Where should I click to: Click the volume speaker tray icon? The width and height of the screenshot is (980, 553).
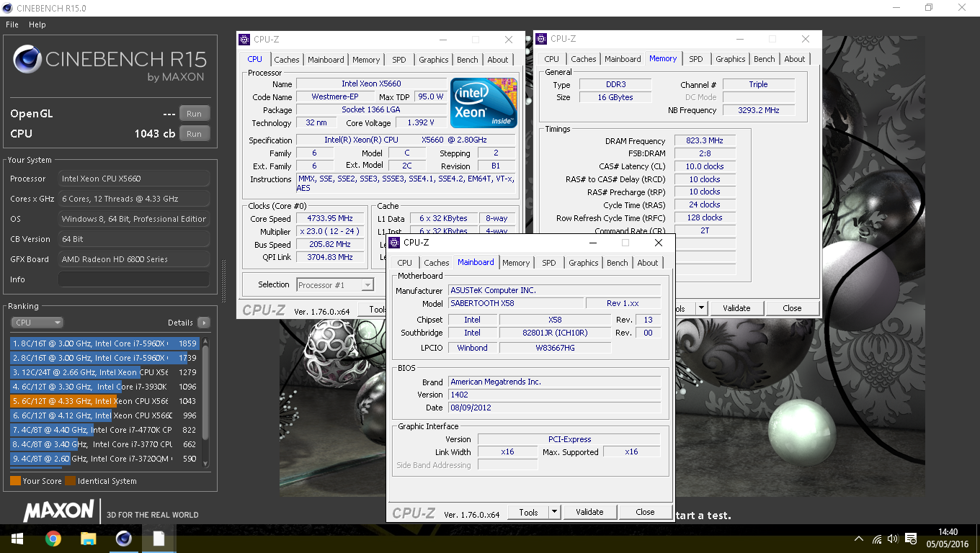click(894, 539)
